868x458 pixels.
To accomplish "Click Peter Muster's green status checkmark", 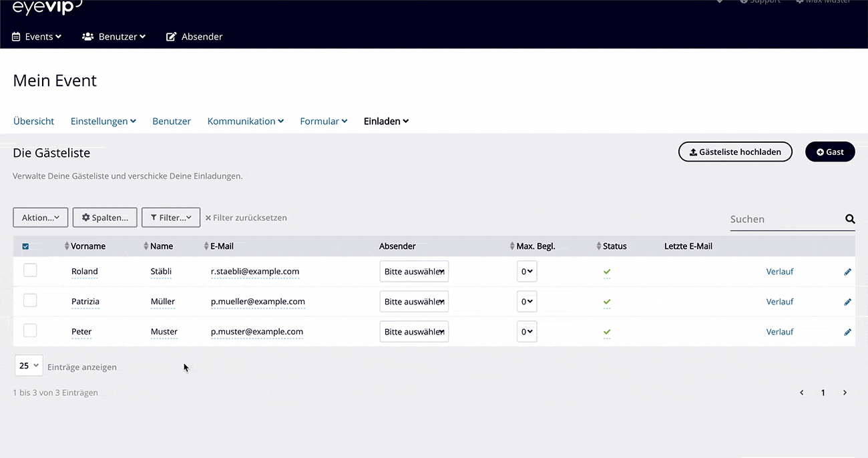I will tap(606, 331).
